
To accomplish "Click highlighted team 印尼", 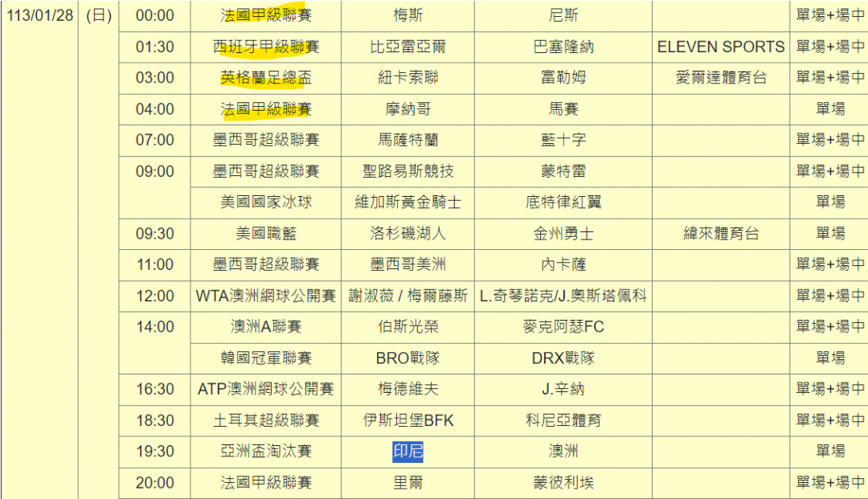I will click(408, 452).
